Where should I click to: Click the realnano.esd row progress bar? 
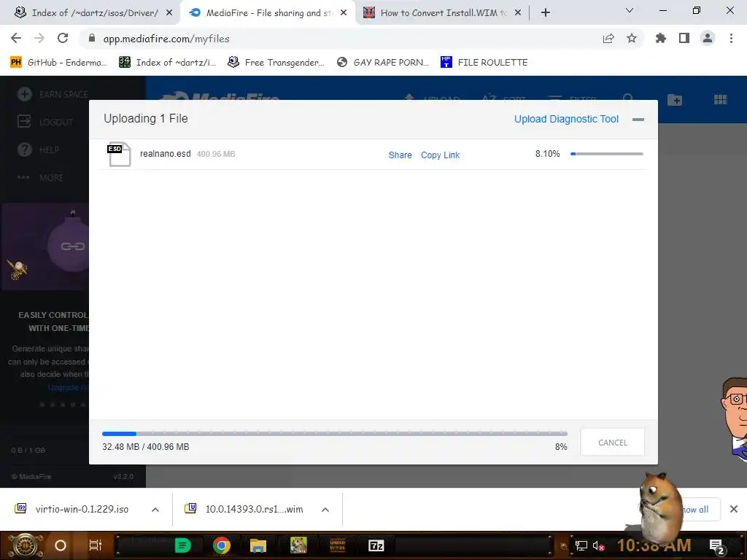(x=606, y=154)
